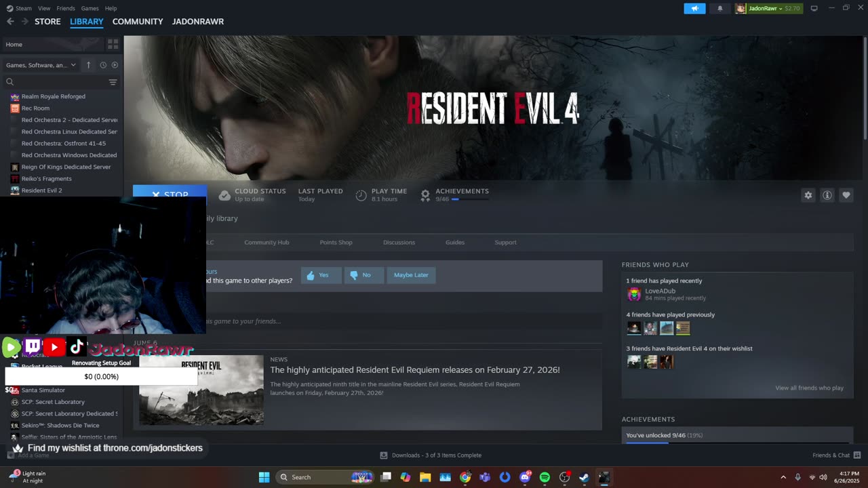The height and width of the screenshot is (488, 868).
Task: Open Spotify from the taskbar
Action: tap(545, 477)
